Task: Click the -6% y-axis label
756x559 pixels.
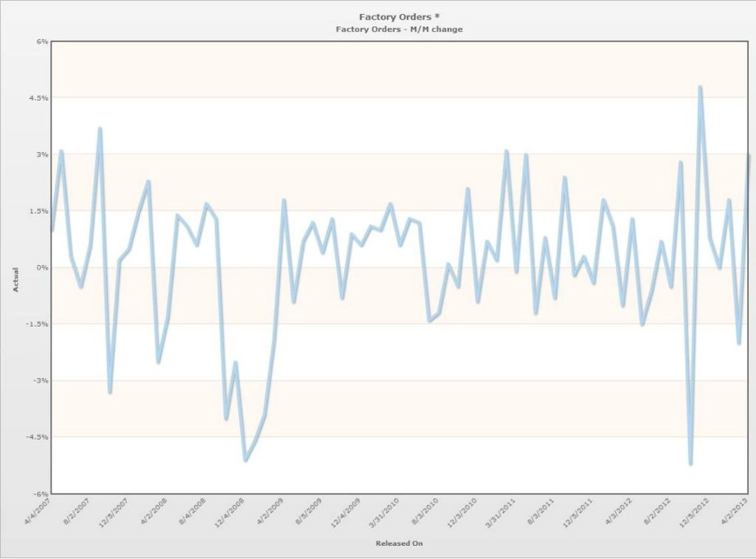Action: 41,494
